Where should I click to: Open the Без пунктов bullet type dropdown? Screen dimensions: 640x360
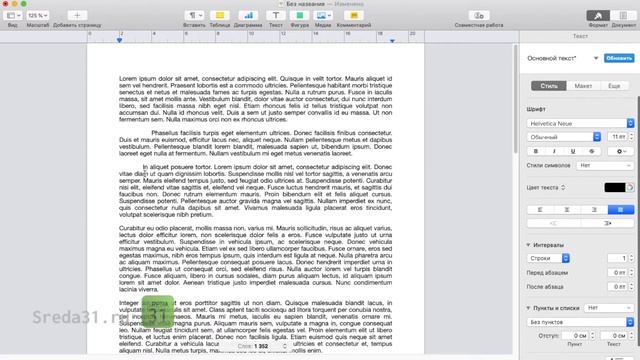pyautogui.click(x=580, y=322)
